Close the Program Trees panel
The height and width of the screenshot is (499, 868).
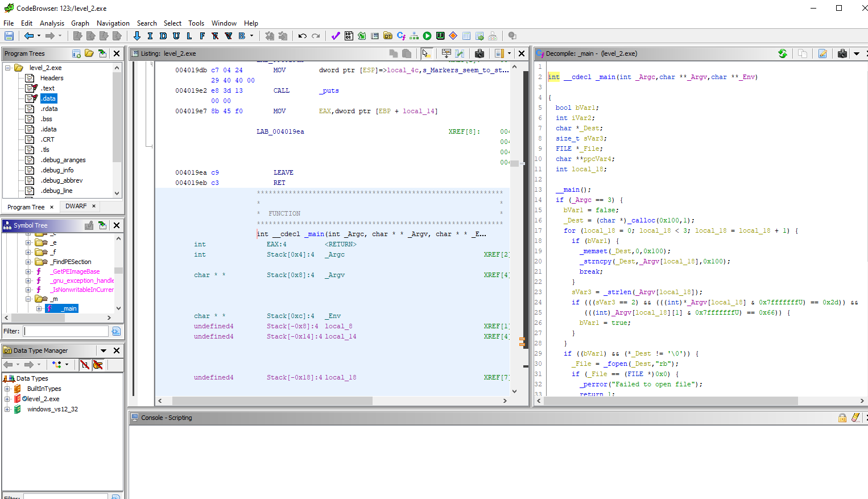[x=117, y=53]
